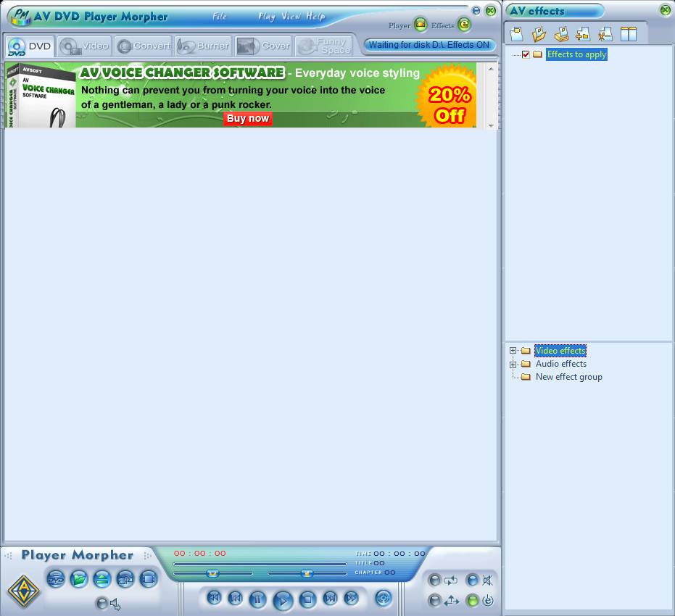This screenshot has width=675, height=616.
Task: Uncheck the Effects to apply checkbox
Action: [x=526, y=54]
